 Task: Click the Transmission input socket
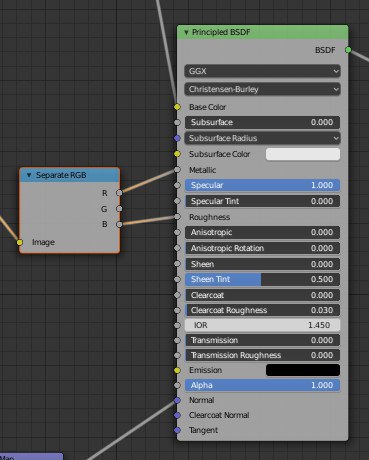[x=177, y=340]
